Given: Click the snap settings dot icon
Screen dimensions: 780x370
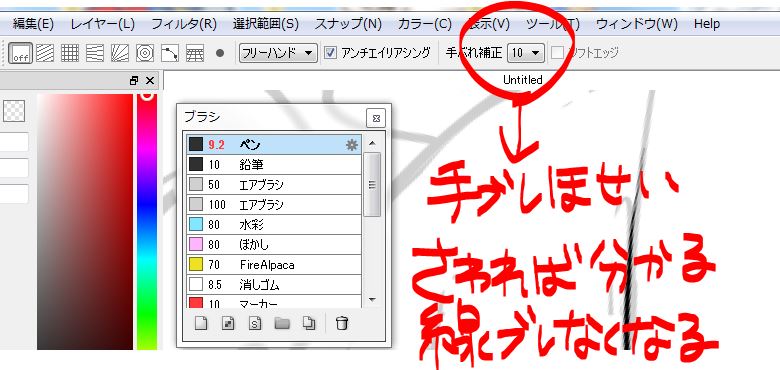Looking at the screenshot, I should click(x=220, y=53).
